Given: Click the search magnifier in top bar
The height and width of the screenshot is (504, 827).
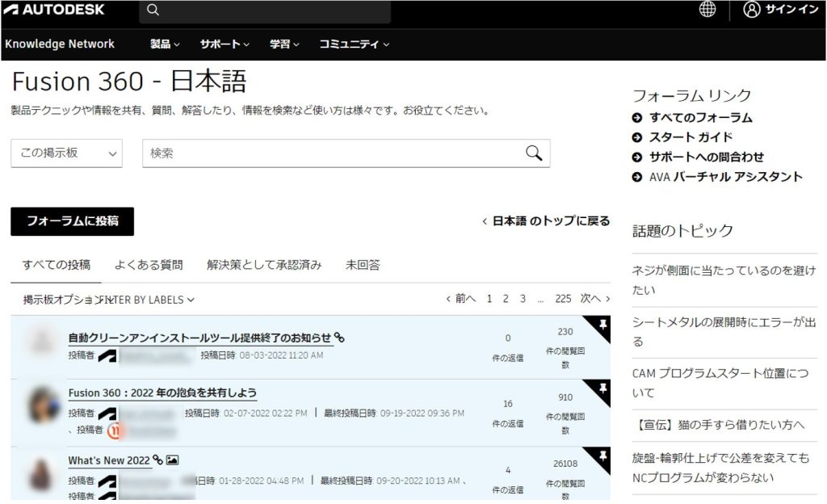Looking at the screenshot, I should [153, 10].
